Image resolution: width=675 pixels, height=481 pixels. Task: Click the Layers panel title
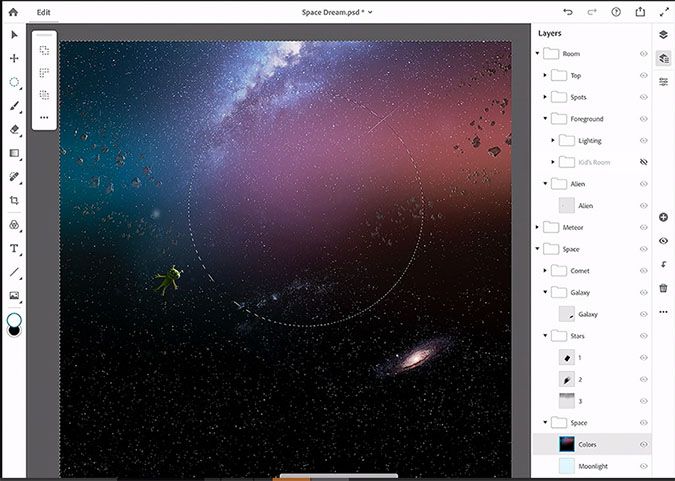coord(550,33)
